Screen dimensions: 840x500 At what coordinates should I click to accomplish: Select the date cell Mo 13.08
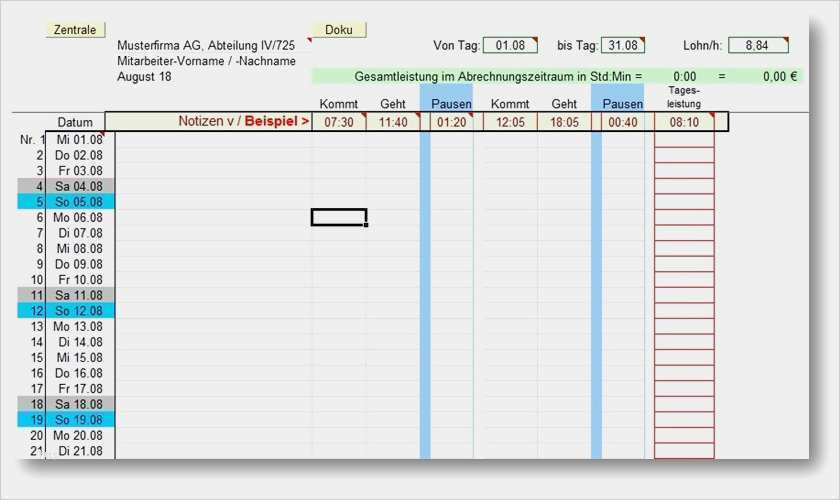pyautogui.click(x=80, y=326)
